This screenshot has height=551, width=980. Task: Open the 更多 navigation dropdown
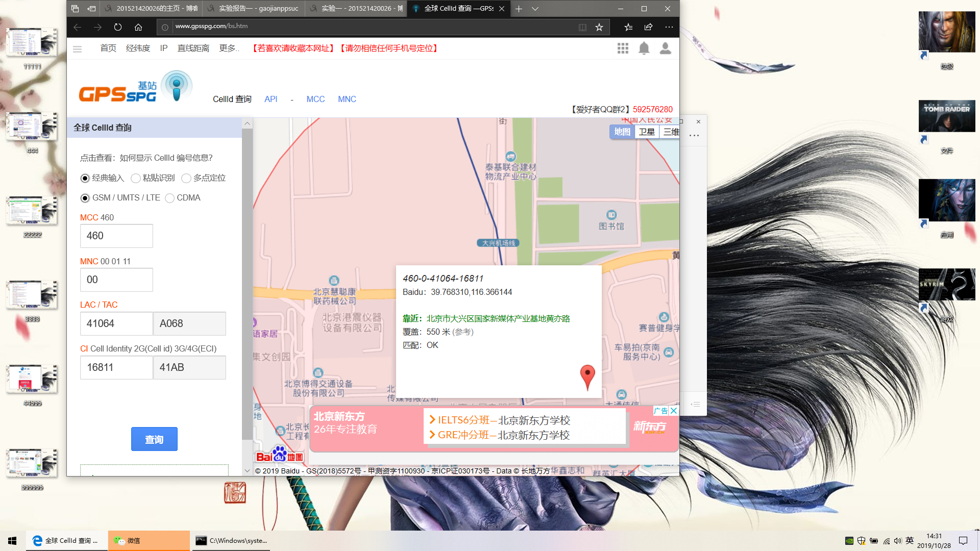(x=229, y=48)
